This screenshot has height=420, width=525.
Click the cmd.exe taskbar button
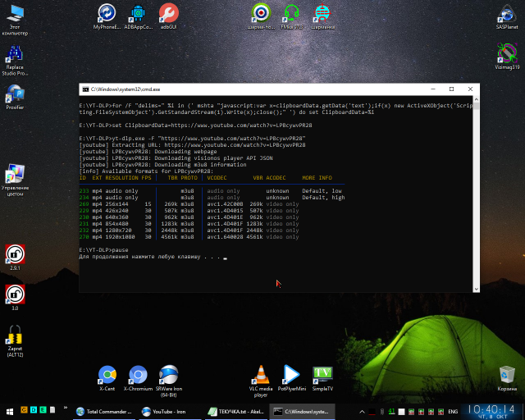tap(302, 412)
